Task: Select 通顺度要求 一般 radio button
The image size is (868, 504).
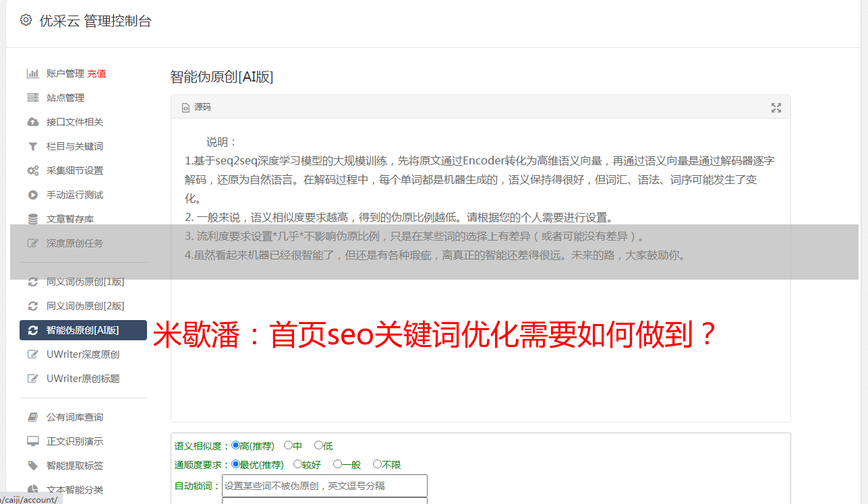Action: point(337,464)
